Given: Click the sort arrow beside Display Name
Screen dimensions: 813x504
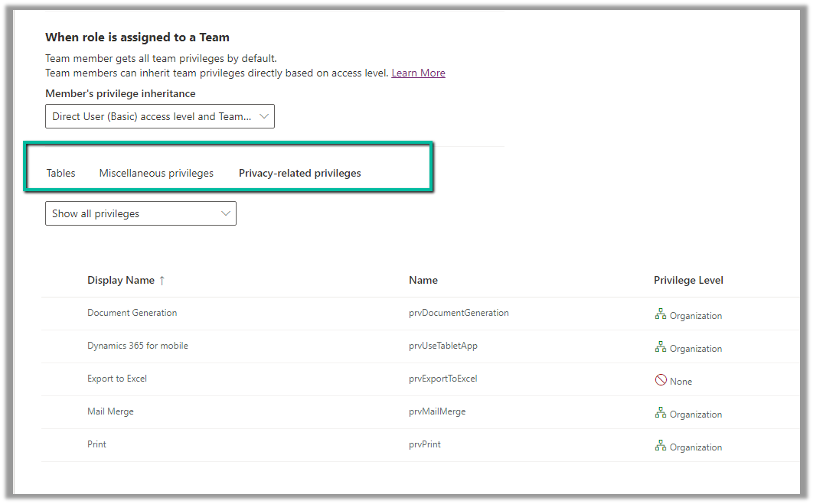Looking at the screenshot, I should tap(162, 281).
